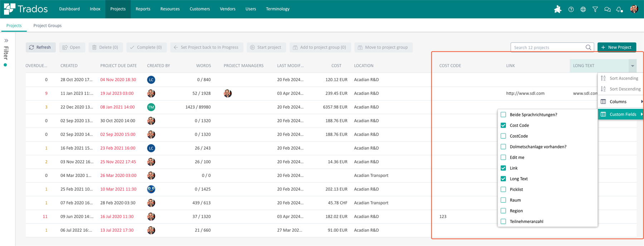
Task: Click Set Project back to In Progress
Action: (206, 47)
